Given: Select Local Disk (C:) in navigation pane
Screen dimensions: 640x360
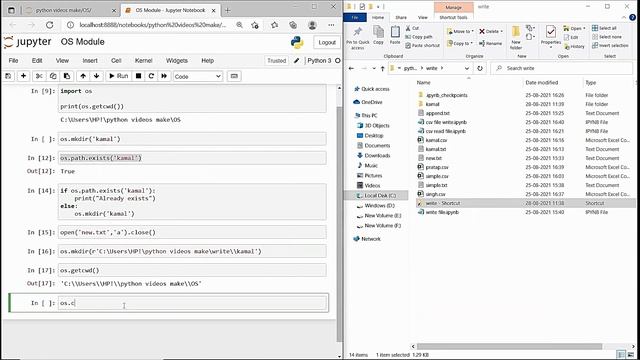Looking at the screenshot, I should [x=376, y=196].
